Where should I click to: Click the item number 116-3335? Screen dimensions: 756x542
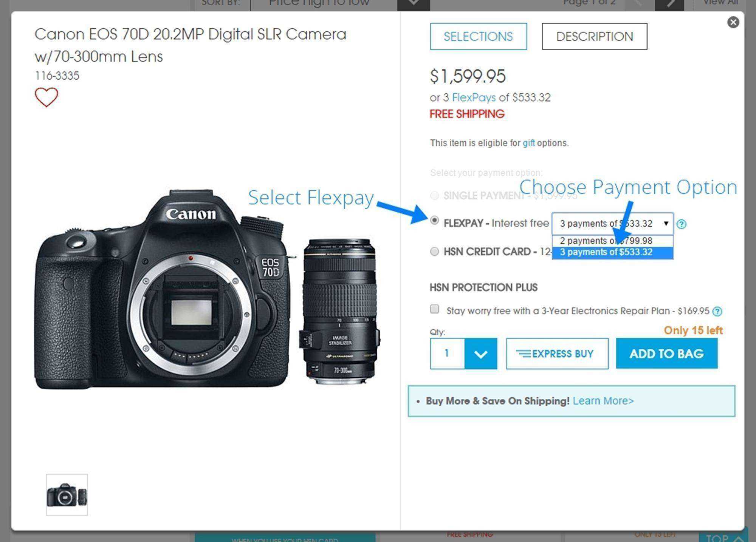57,76
